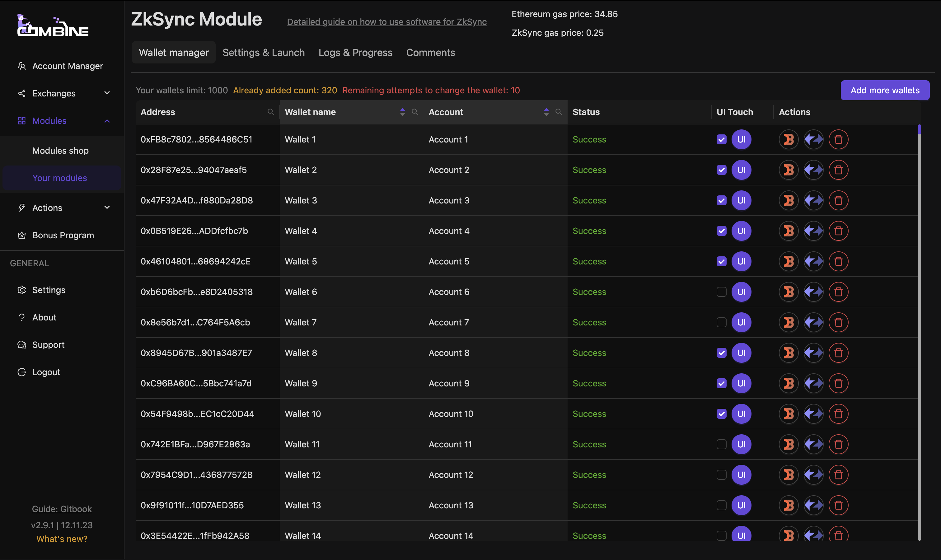
Task: Select Your modules in sidebar
Action: tap(62, 178)
